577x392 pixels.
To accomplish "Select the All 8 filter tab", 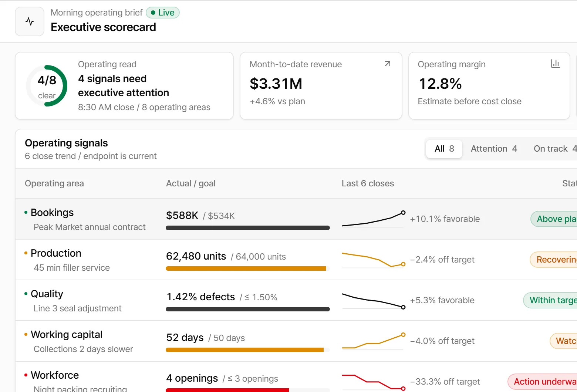I will click(x=444, y=149).
